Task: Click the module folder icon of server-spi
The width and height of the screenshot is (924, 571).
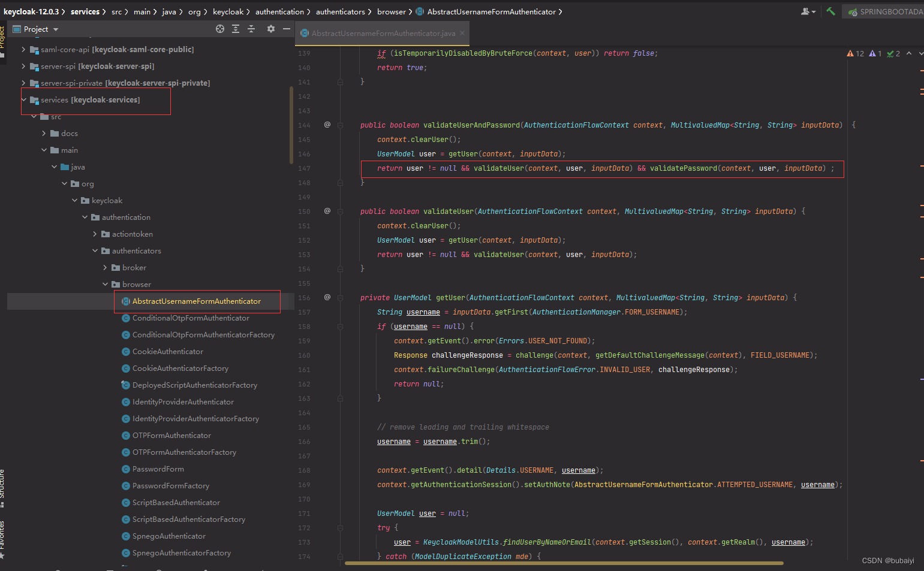Action: coord(34,67)
